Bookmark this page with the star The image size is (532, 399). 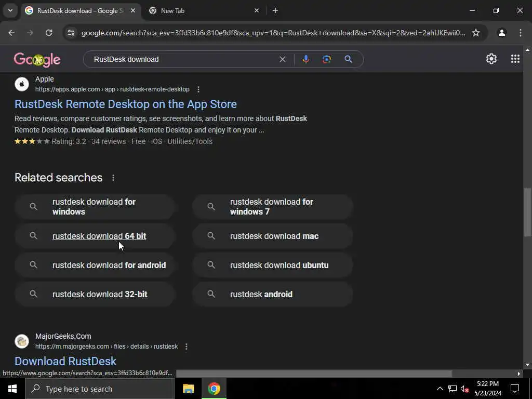tap(476, 33)
